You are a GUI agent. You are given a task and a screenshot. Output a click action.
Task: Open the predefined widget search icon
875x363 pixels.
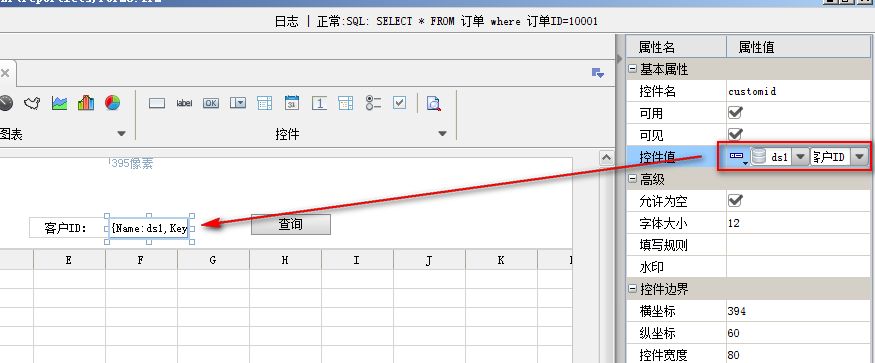[x=434, y=104]
